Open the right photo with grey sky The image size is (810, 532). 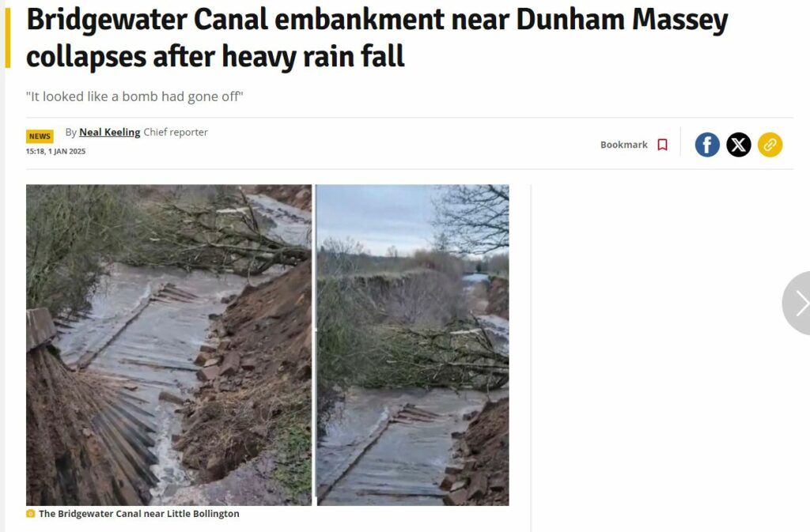click(413, 345)
